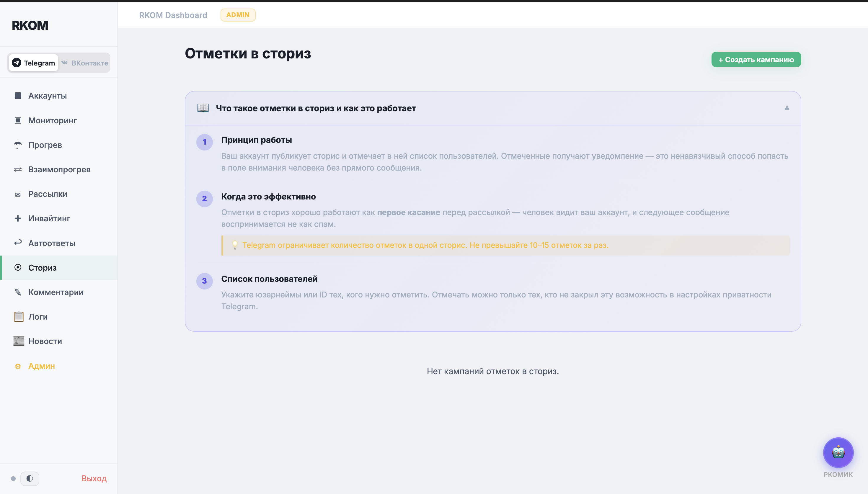This screenshot has height=494, width=868.
Task: Open Рассылки menu item
Action: click(59, 194)
